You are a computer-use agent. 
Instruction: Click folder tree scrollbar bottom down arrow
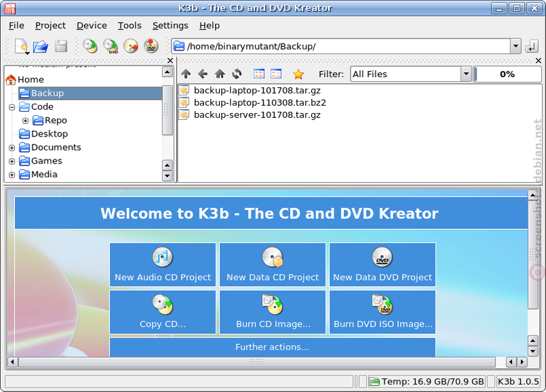pos(167,176)
